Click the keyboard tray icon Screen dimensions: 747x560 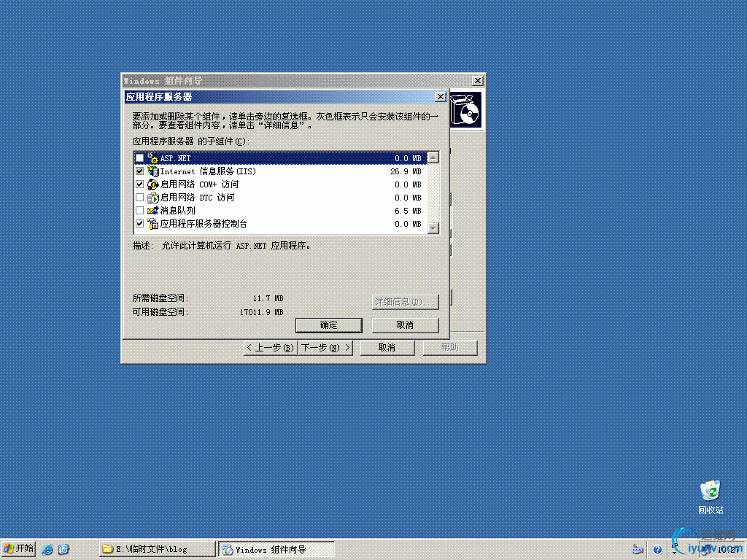(x=638, y=550)
